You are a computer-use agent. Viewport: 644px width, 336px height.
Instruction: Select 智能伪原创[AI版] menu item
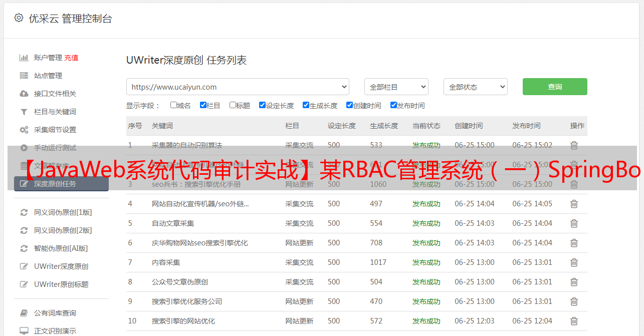click(x=61, y=248)
